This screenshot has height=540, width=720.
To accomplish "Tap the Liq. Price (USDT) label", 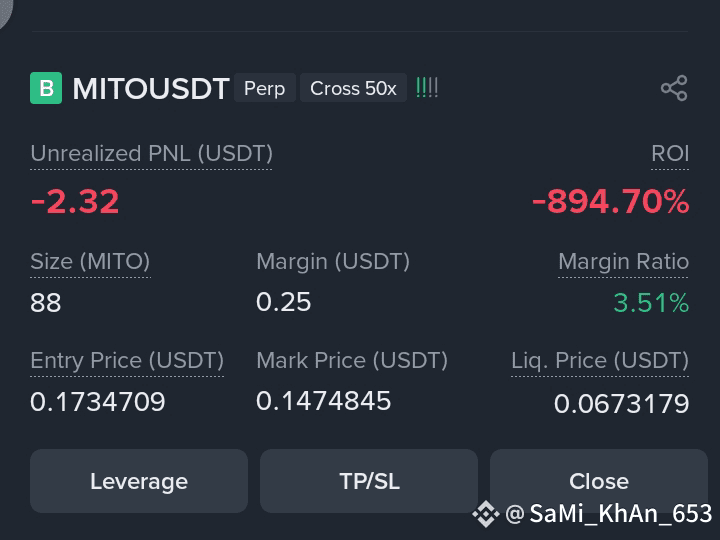I will [600, 360].
